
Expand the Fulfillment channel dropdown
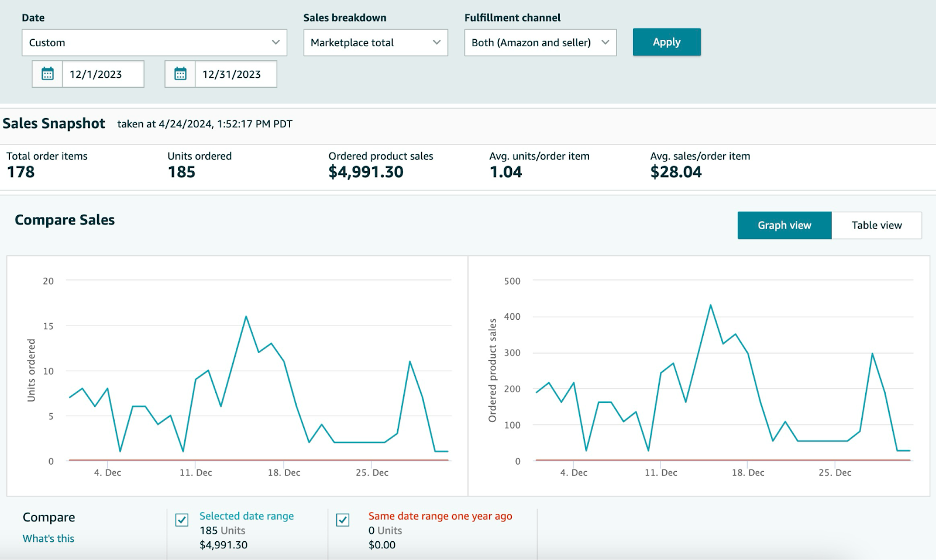click(540, 43)
